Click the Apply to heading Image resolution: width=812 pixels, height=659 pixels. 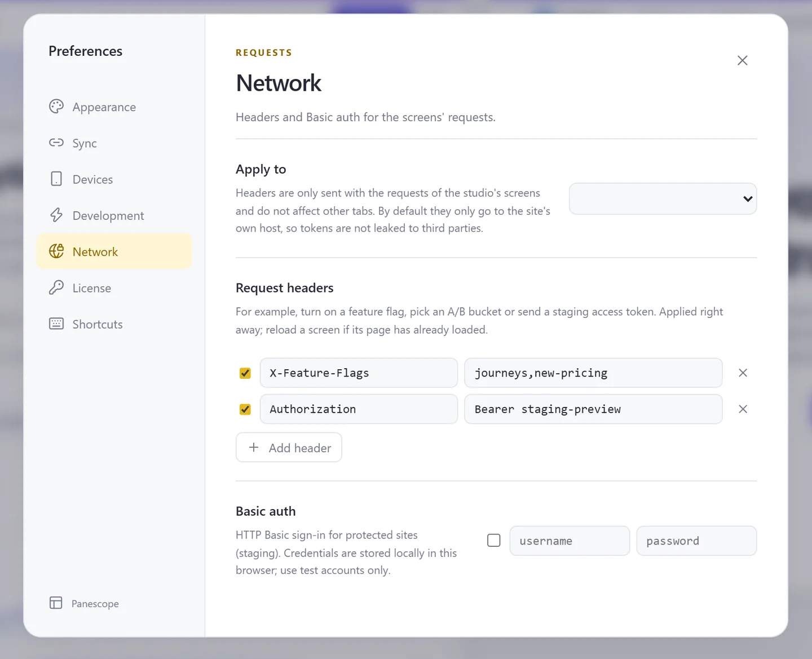coord(261,169)
